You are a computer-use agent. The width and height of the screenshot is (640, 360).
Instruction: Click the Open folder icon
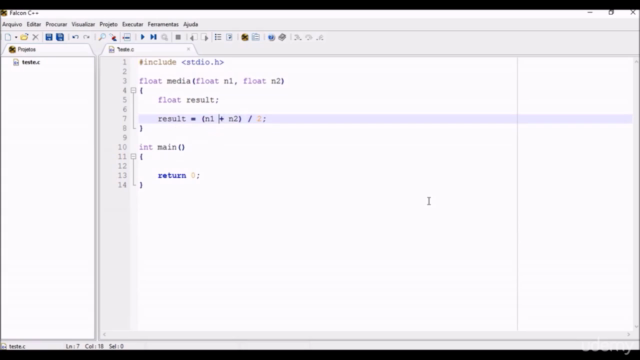tap(24, 37)
